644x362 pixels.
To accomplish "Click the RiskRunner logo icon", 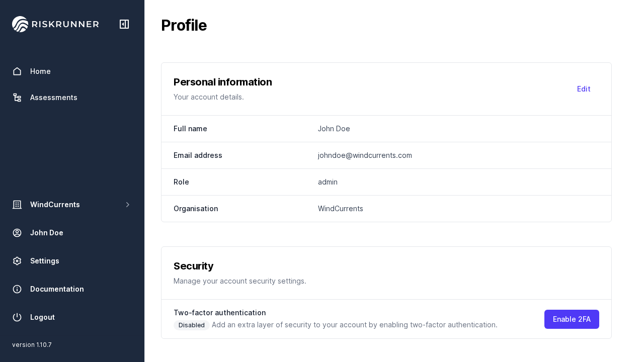I will [20, 24].
